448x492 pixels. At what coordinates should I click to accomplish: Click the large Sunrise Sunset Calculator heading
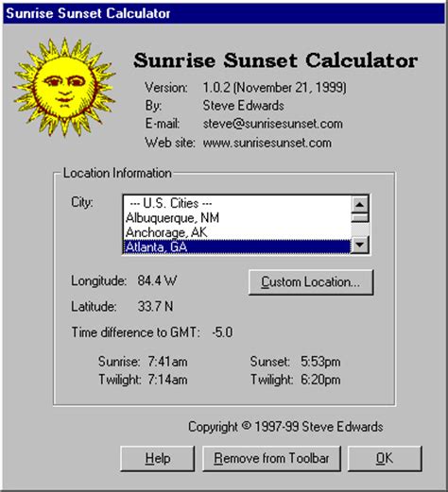pyautogui.click(x=276, y=60)
